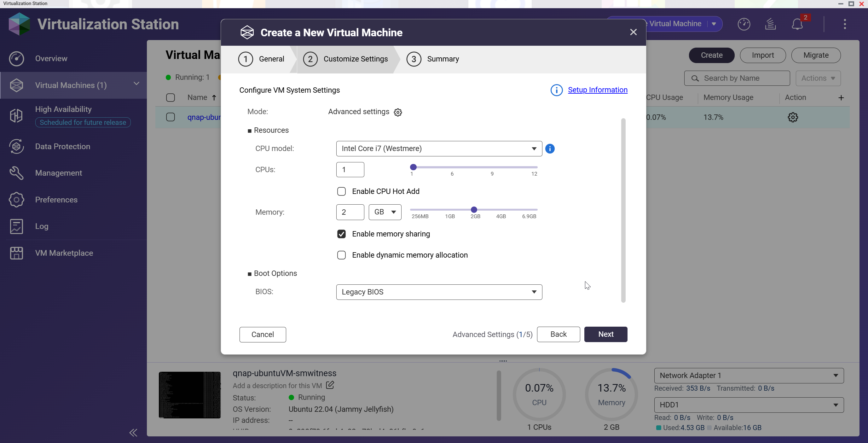Collapse the sidebar with double-chevron icon
868x443 pixels.
click(133, 433)
